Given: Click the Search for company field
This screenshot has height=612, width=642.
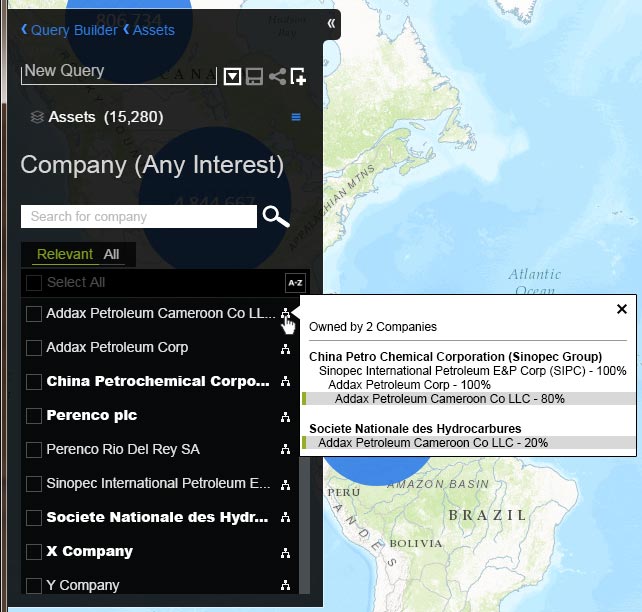Looking at the screenshot, I should coord(139,217).
